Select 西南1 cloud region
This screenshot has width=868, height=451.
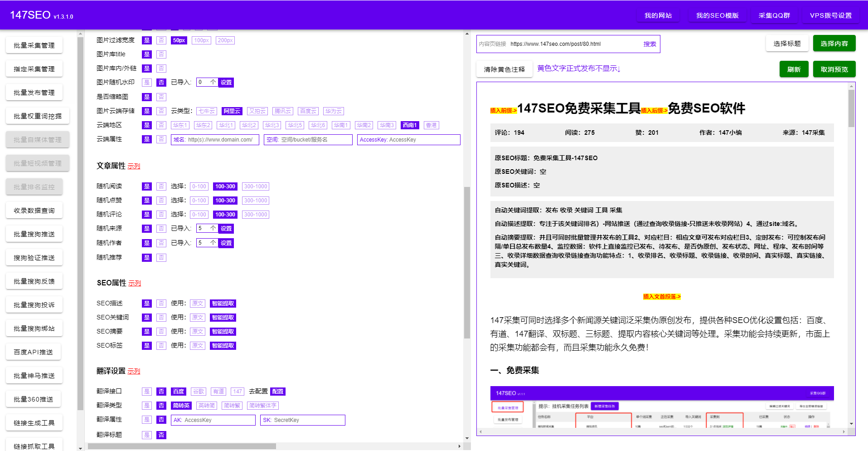click(410, 125)
